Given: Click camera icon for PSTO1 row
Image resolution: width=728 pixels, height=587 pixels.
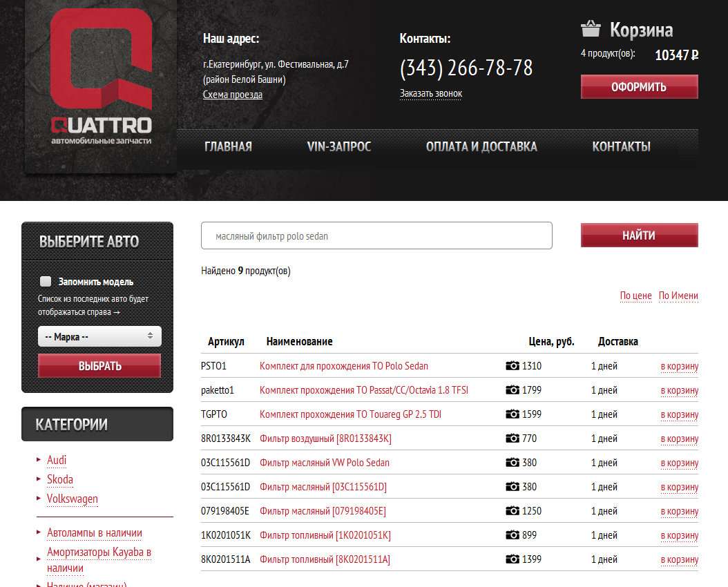Looking at the screenshot, I should [x=513, y=365].
